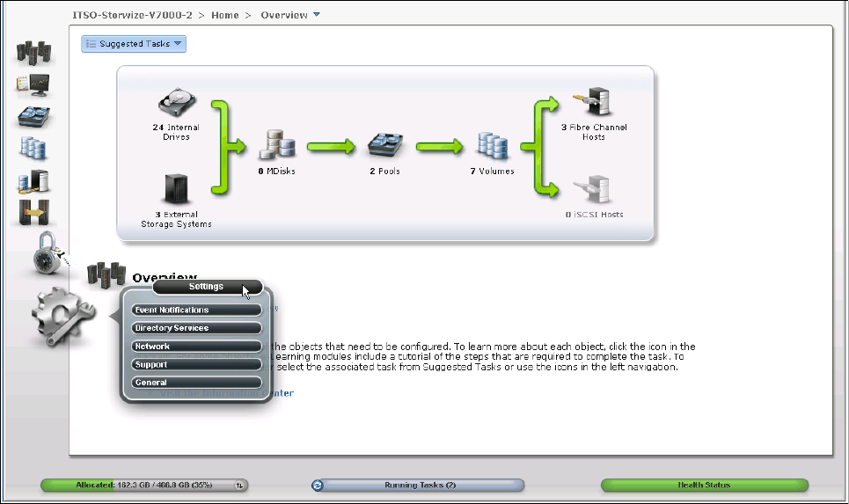Image resolution: width=849 pixels, height=504 pixels.
Task: Expand the Allocated capacity bar toggle arrows
Action: [239, 485]
